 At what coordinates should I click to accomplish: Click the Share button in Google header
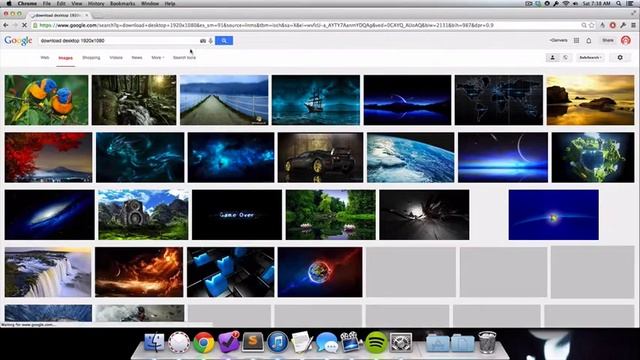pyautogui.click(x=608, y=40)
